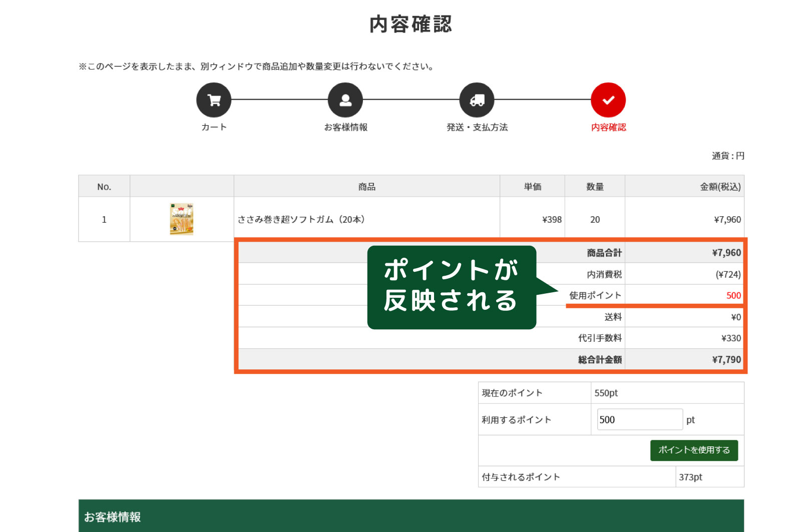Click the お客様情報 step label
This screenshot has width=801, height=532.
pos(346,127)
